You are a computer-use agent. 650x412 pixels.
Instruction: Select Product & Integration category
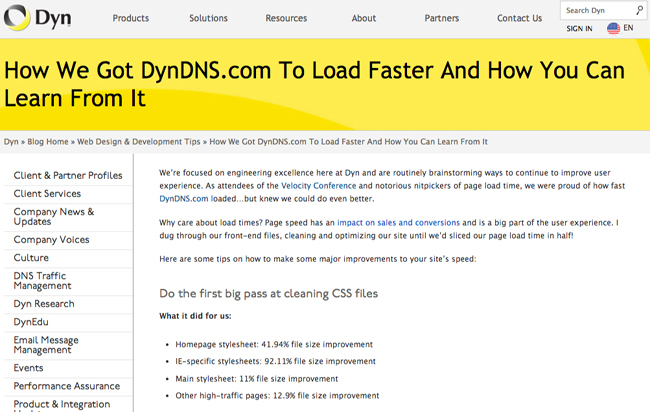(x=62, y=405)
